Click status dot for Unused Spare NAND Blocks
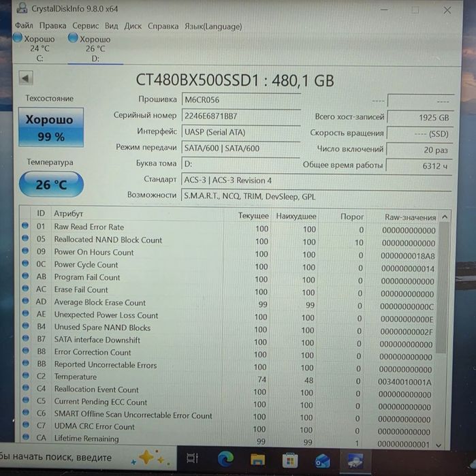 (25, 326)
